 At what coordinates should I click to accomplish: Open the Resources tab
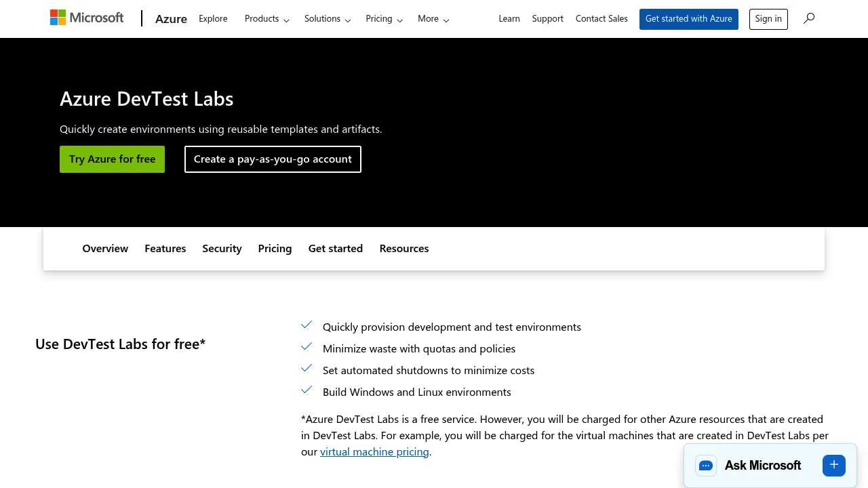point(404,249)
